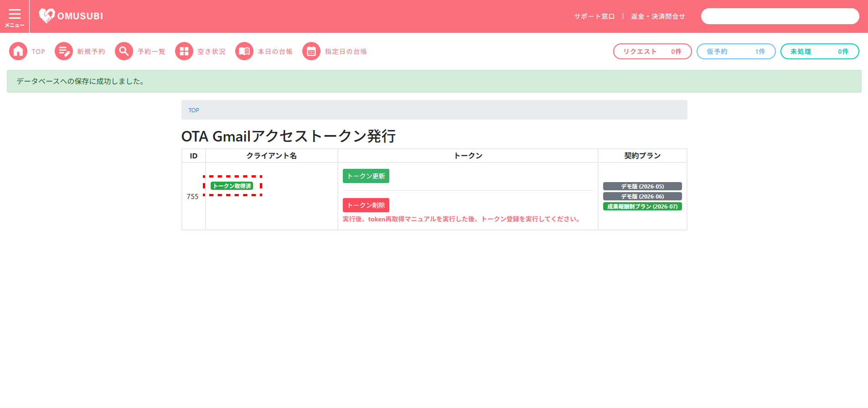Click the 予約一覧 magnifier icon
This screenshot has height=408, width=868.
click(x=124, y=52)
